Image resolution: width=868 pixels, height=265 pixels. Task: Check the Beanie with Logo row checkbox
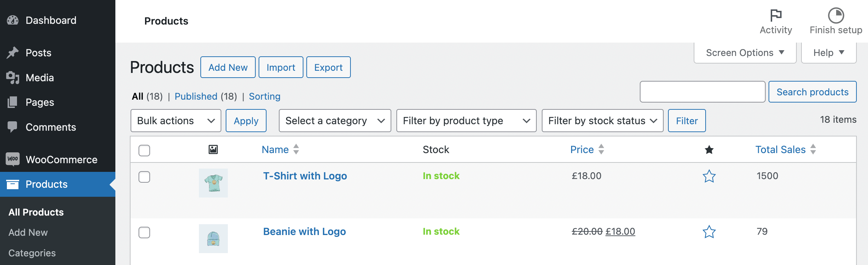coord(144,233)
